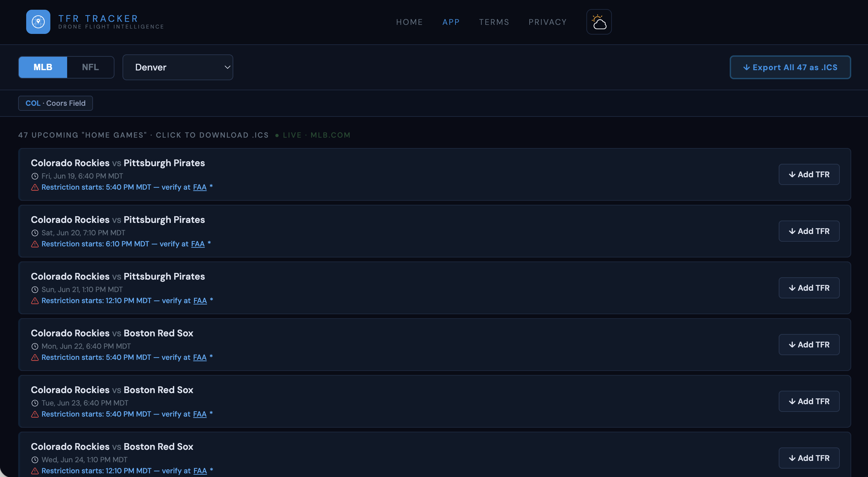Viewport: 868px width, 477px height.
Task: Click Export All 47 as .ICS
Action: 790,67
